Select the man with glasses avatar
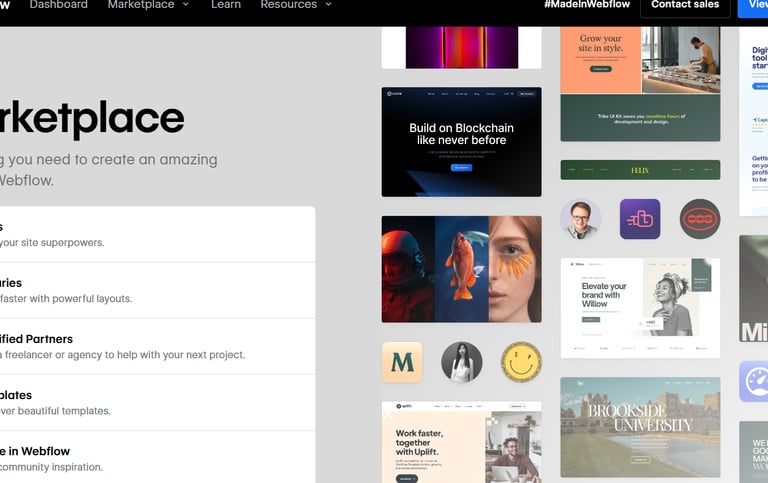Screen dimensions: 768x483 (580, 219)
